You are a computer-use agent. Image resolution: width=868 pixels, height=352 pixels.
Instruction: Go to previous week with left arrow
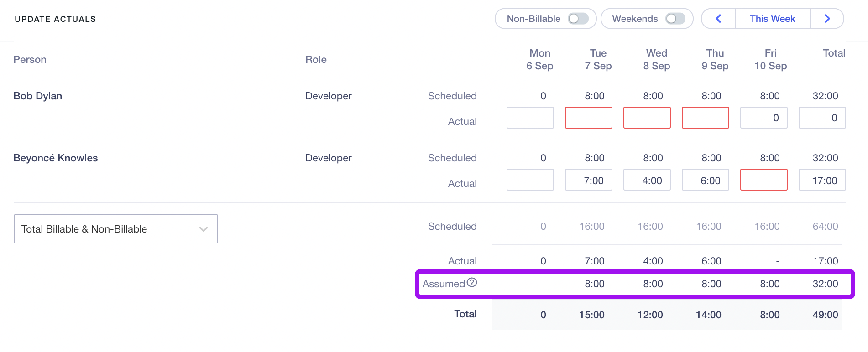point(718,19)
